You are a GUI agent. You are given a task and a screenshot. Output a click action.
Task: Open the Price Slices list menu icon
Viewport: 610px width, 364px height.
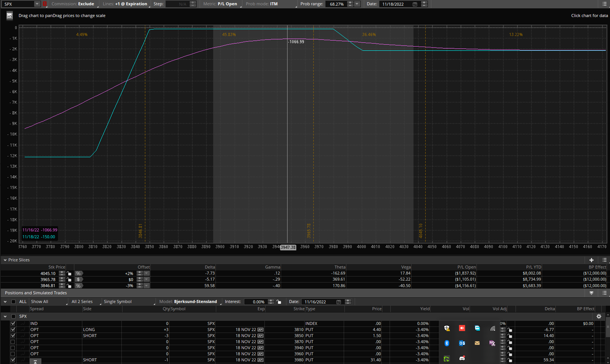coord(604,260)
